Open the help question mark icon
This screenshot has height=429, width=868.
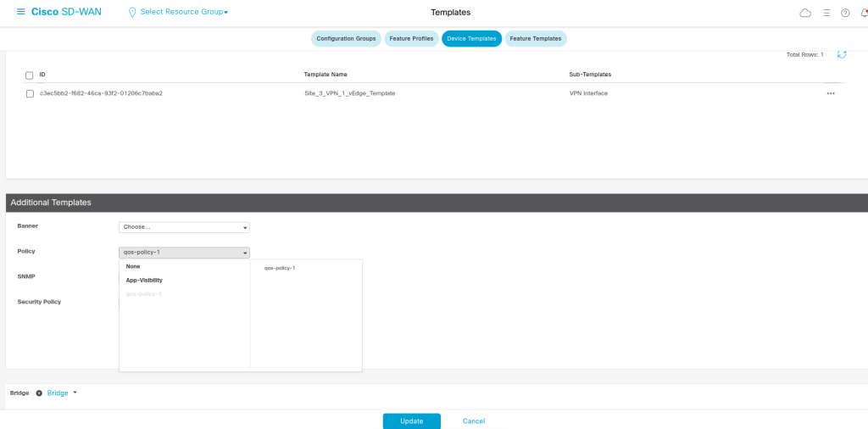[x=845, y=13]
